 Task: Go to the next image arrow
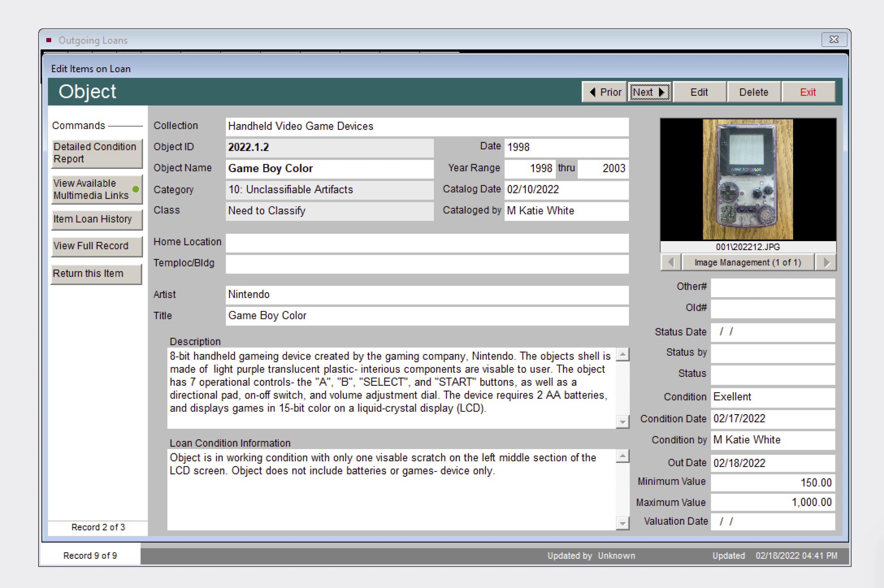826,262
